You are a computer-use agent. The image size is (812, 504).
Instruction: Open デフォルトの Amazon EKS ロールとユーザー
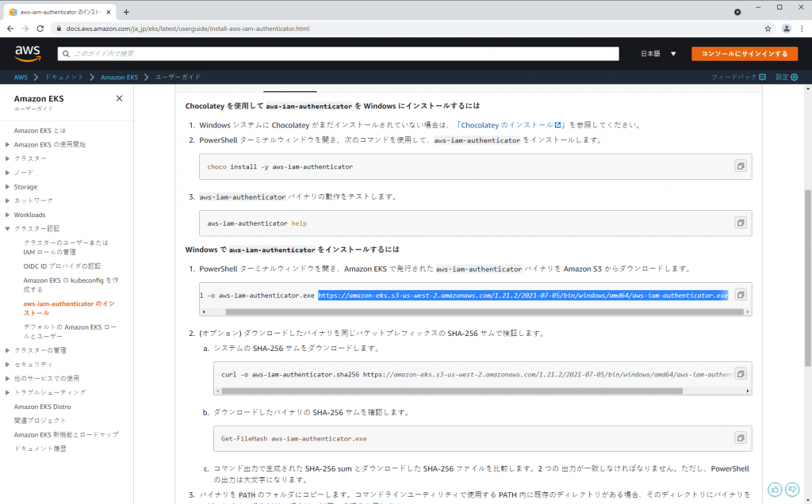click(x=70, y=331)
